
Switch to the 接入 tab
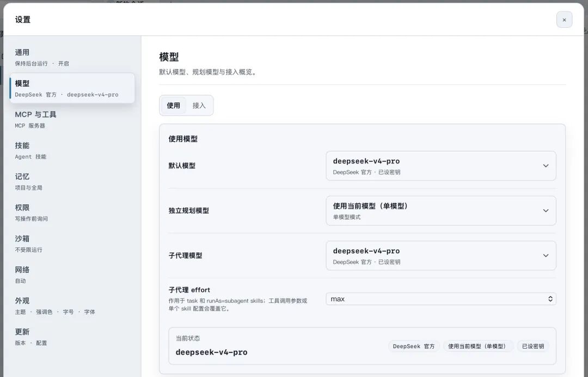pos(199,105)
